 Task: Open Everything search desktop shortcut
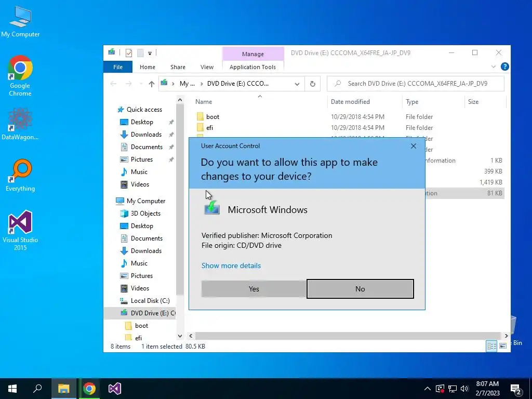(20, 176)
